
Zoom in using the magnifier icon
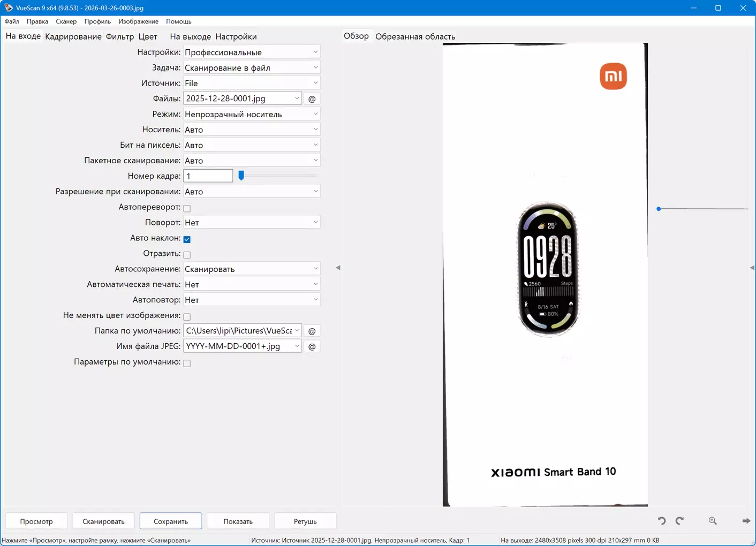click(713, 521)
